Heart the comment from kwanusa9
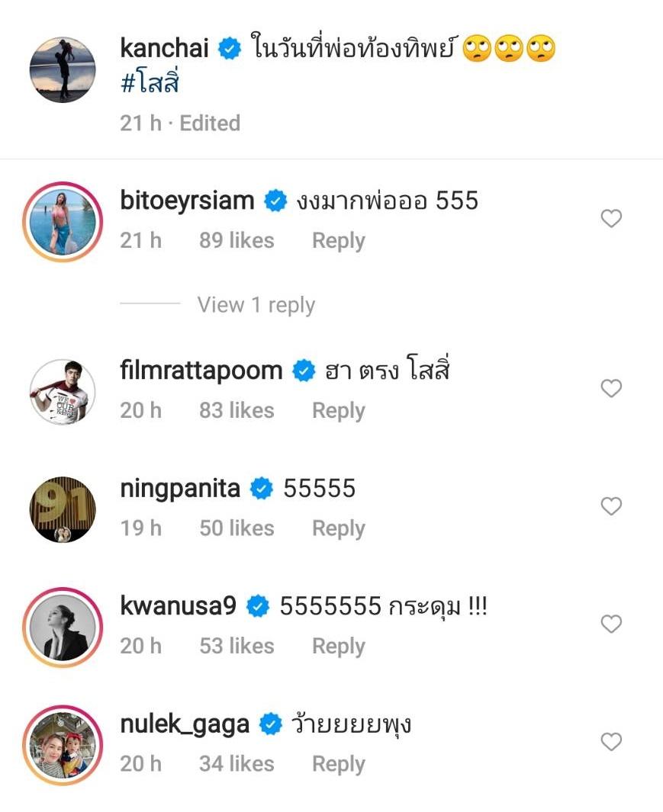Screen dimensions: 663x812 (x=611, y=624)
